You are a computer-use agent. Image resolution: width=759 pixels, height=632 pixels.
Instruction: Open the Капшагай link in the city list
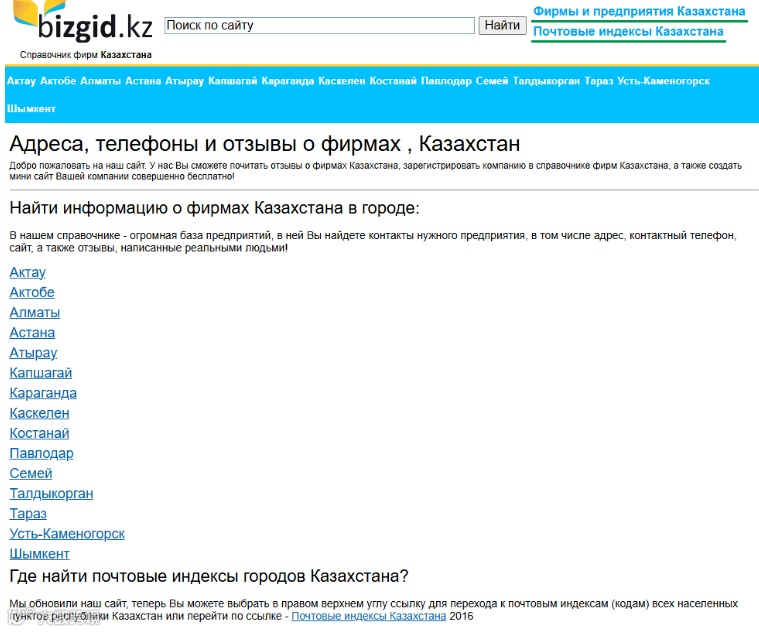pyautogui.click(x=41, y=373)
